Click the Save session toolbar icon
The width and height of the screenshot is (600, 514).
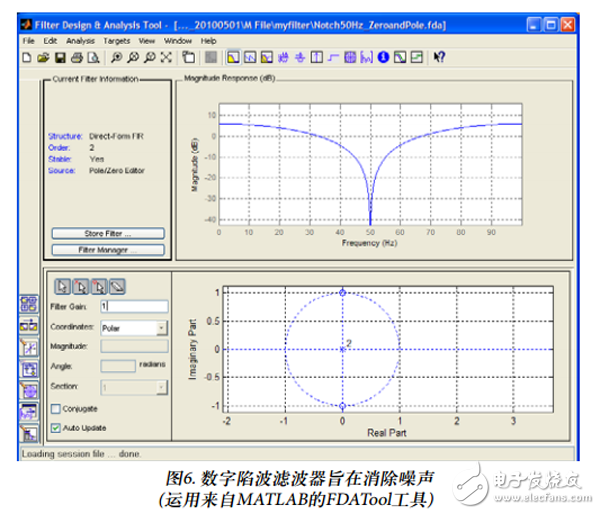click(x=58, y=58)
